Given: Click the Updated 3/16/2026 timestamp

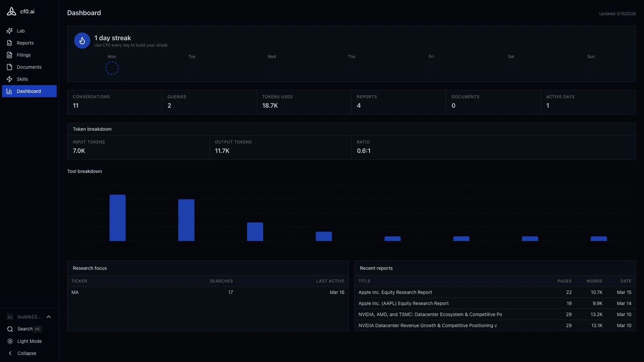Looking at the screenshot, I should [617, 14].
